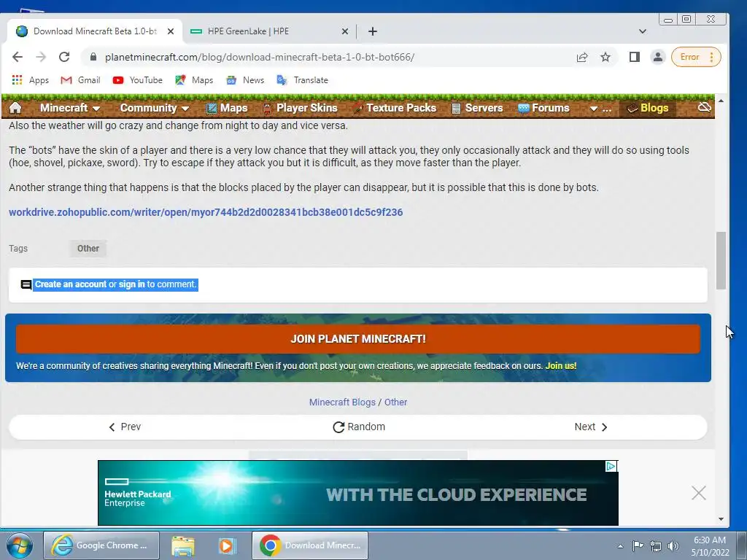Load a Random blog post
Viewport: 747px width, 560px height.
[x=359, y=427]
